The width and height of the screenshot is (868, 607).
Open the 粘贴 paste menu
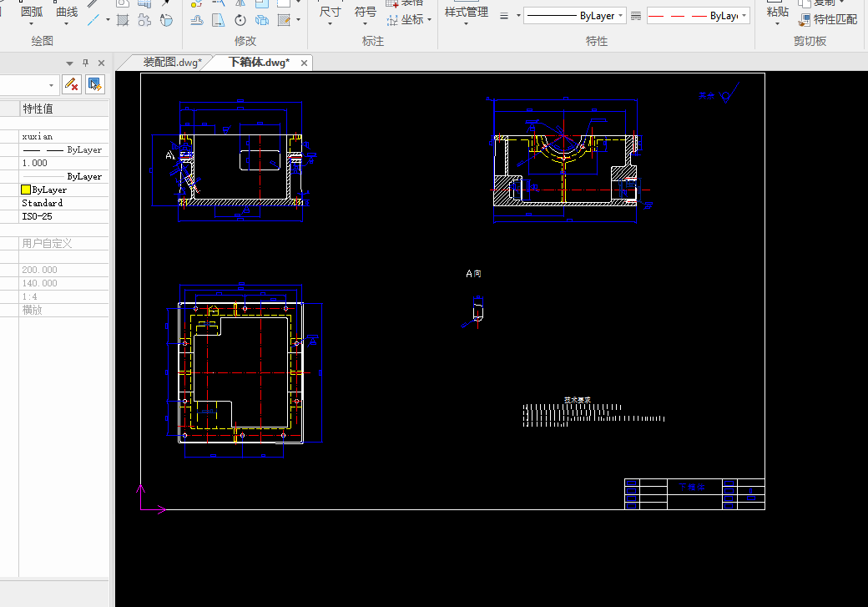pos(777,14)
